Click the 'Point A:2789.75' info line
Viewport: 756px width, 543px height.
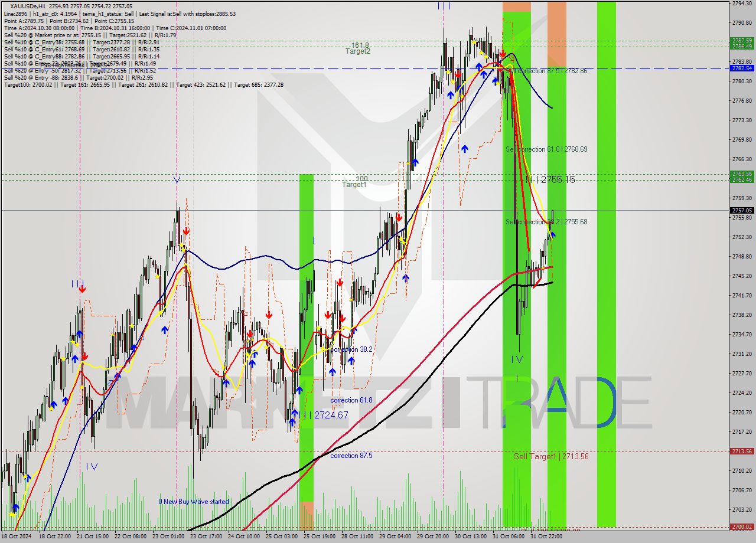[x=69, y=21]
